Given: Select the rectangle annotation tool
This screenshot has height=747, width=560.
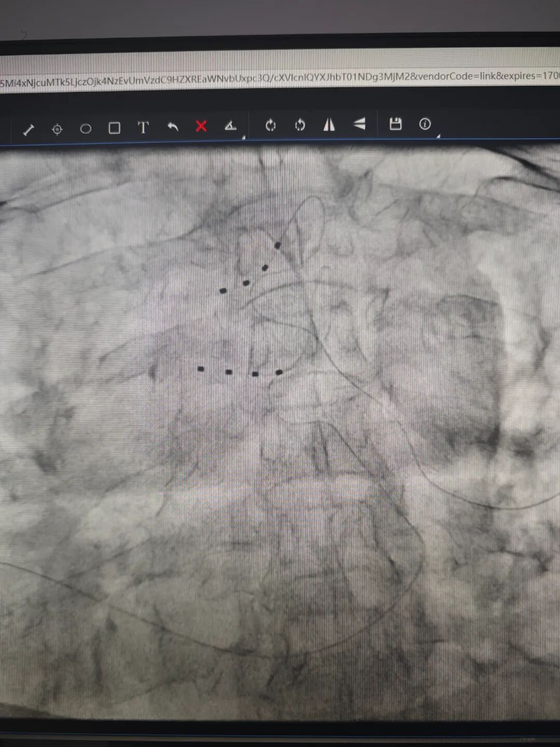Looking at the screenshot, I should 114,128.
